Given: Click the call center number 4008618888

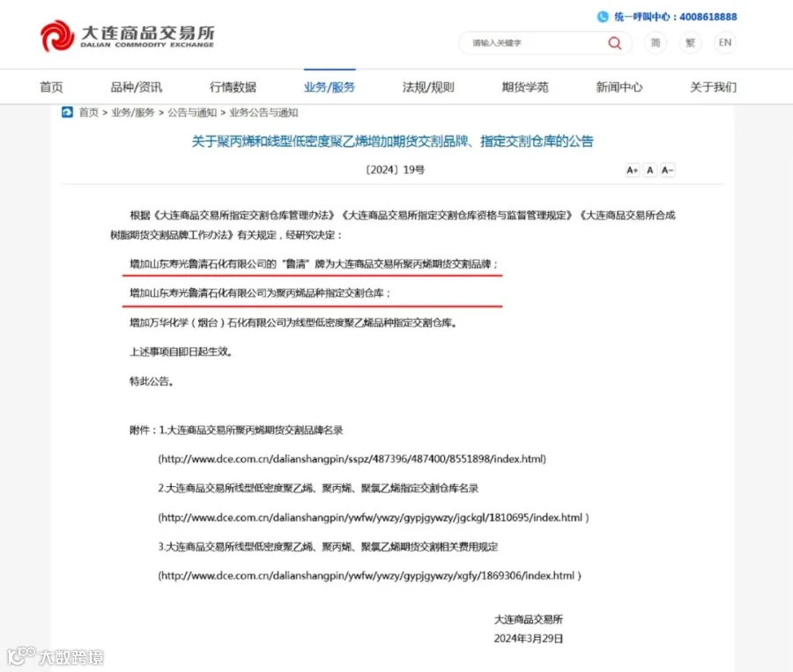Looking at the screenshot, I should click(x=708, y=17).
